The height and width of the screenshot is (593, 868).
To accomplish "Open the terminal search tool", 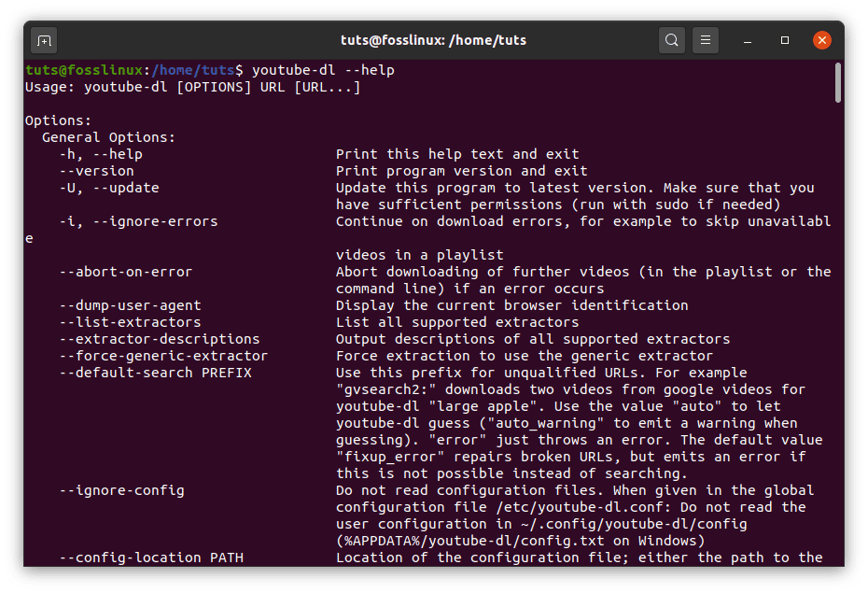I will [671, 40].
